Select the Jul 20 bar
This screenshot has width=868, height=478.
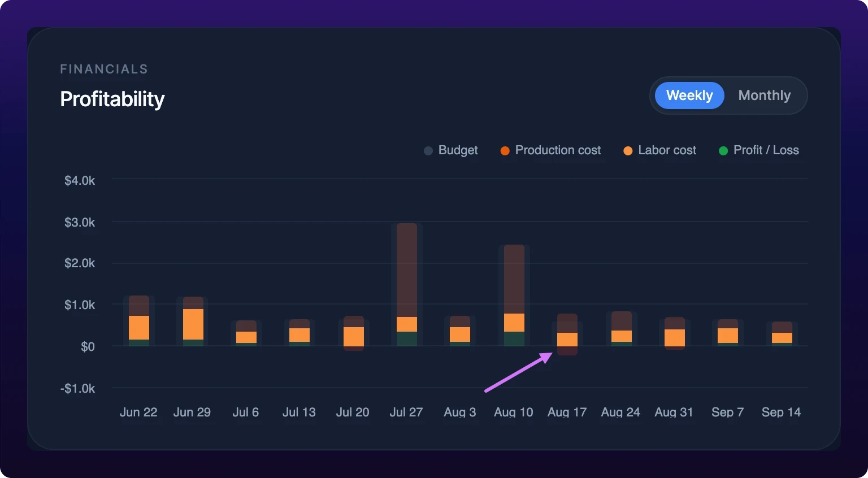coord(354,333)
